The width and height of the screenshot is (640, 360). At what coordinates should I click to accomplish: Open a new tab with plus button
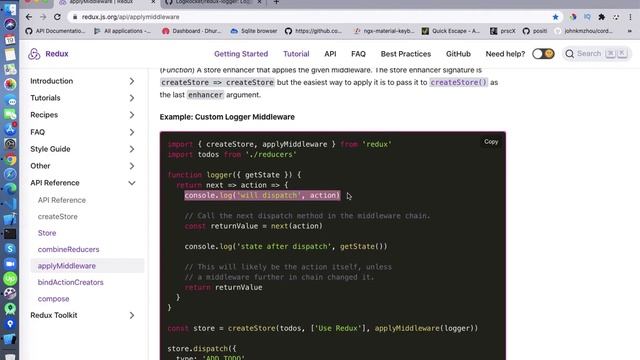[x=276, y=2]
